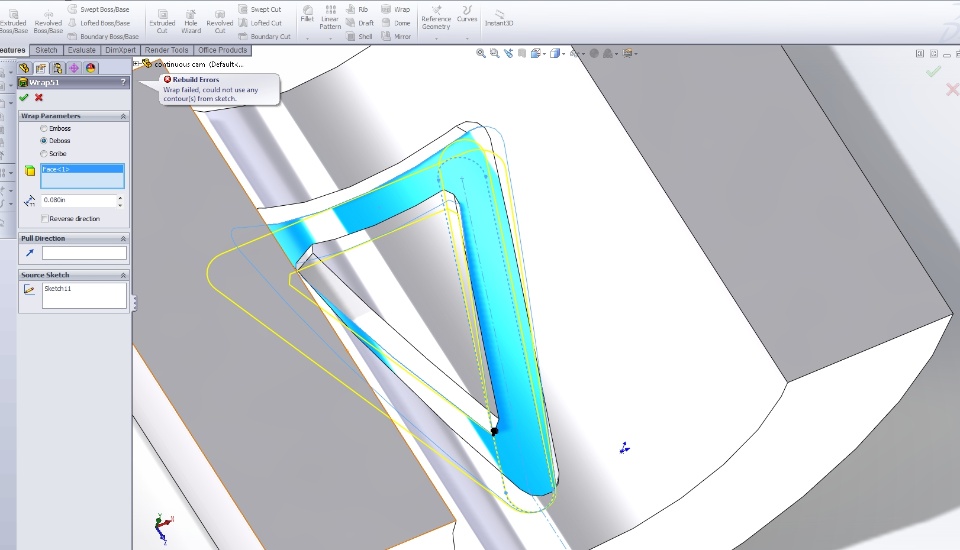This screenshot has height=550, width=960.
Task: Select the Dome tool
Action: coord(396,23)
